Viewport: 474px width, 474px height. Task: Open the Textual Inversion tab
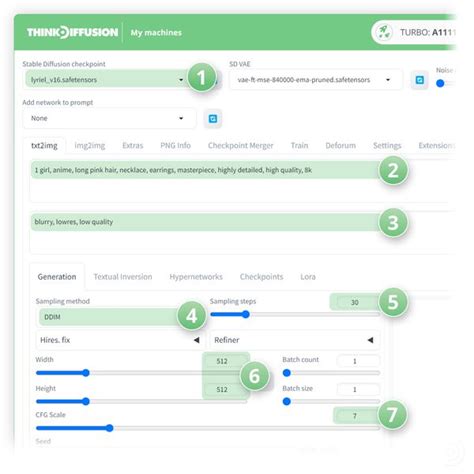[123, 277]
